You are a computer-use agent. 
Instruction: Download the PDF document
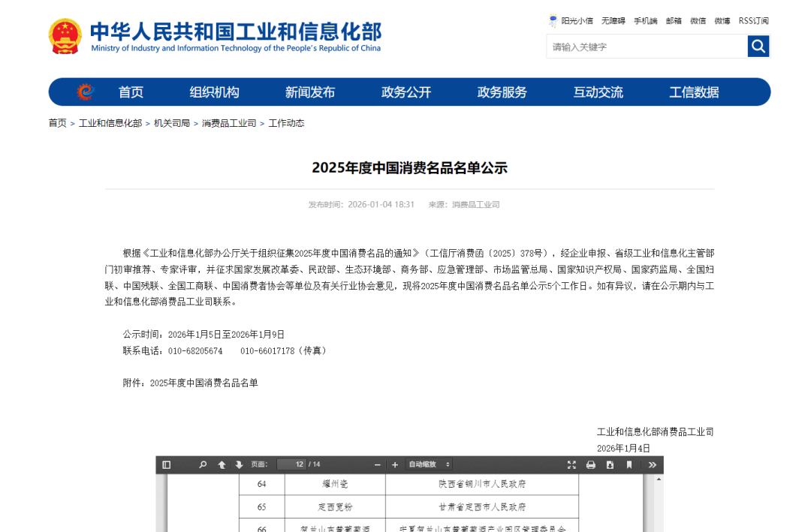click(610, 464)
